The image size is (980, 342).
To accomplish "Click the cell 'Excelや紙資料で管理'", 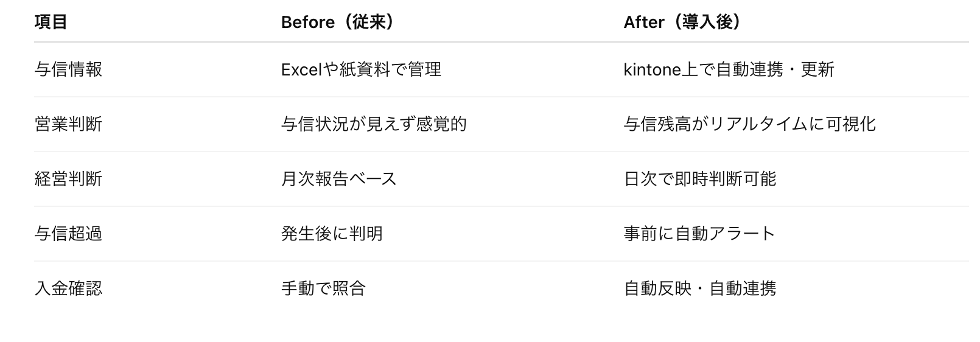I will [x=361, y=70].
